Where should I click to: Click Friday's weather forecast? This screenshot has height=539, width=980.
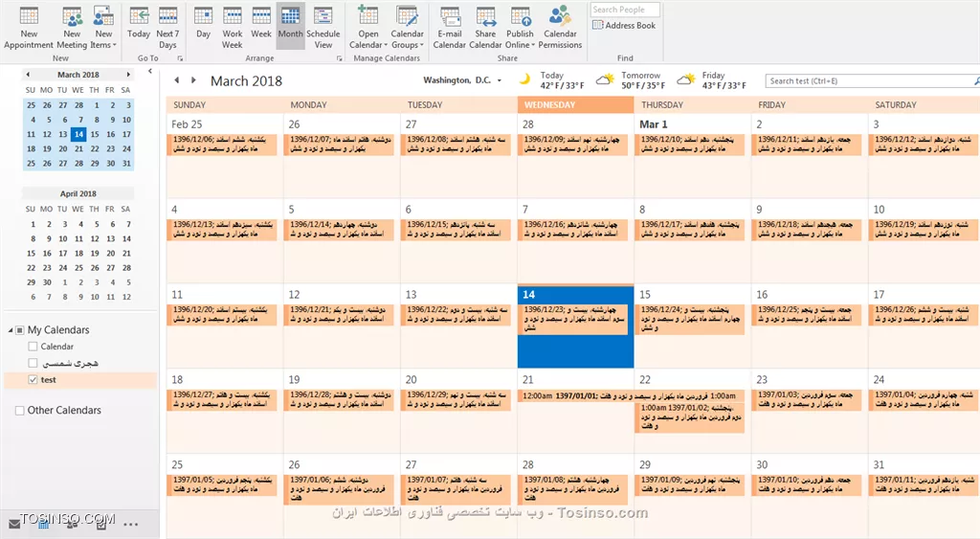point(712,80)
